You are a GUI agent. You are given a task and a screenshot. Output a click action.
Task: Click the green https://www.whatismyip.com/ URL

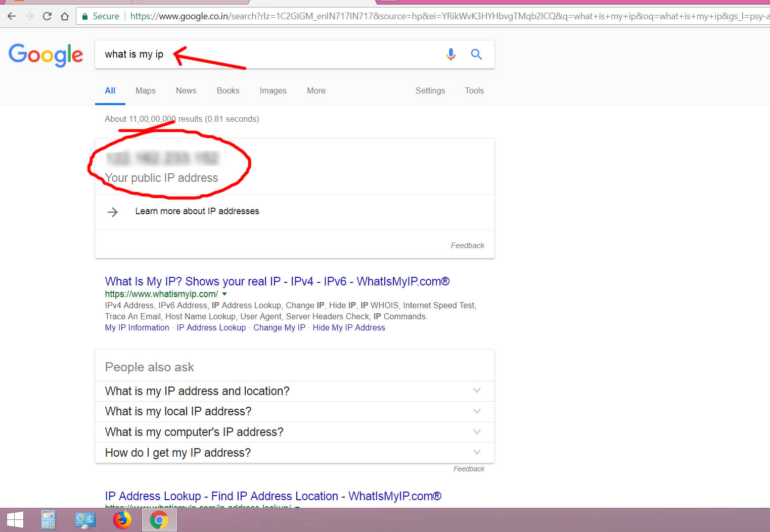pyautogui.click(x=161, y=294)
